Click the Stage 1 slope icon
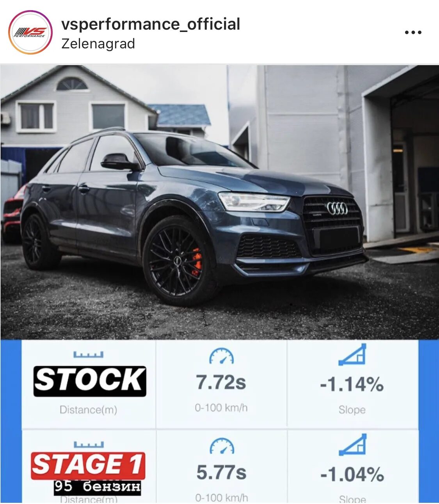The width and height of the screenshot is (439, 504). [x=353, y=444]
